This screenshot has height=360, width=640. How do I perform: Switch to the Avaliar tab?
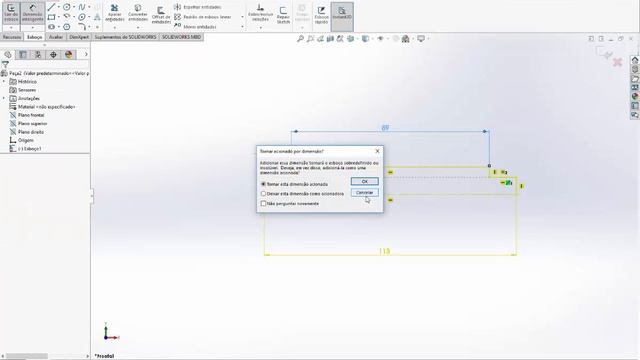pos(56,37)
